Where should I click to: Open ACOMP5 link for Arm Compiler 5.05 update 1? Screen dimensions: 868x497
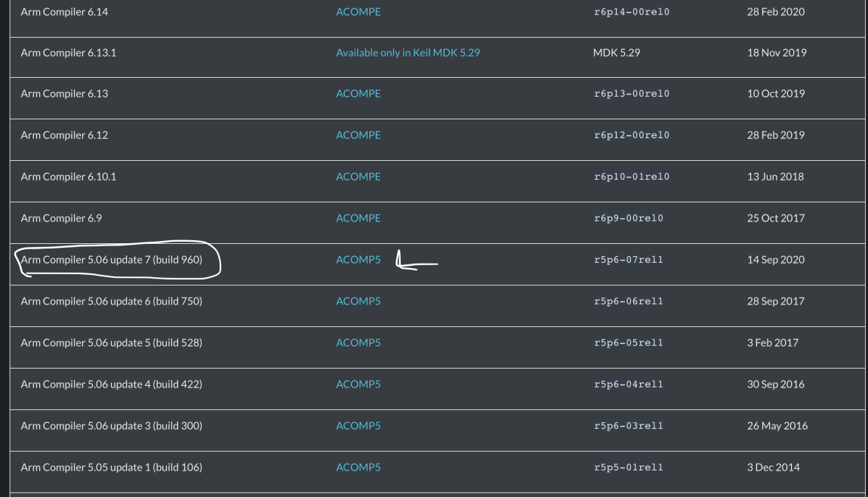(358, 467)
